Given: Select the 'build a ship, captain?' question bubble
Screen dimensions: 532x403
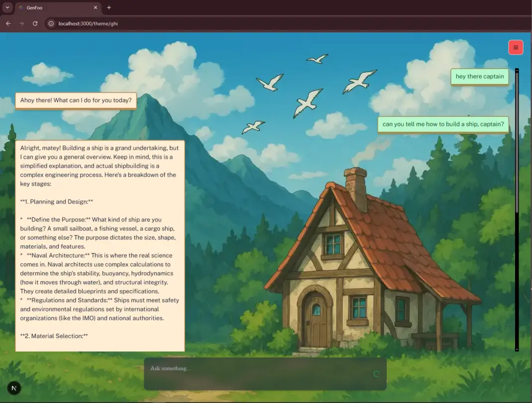Looking at the screenshot, I should (443, 124).
